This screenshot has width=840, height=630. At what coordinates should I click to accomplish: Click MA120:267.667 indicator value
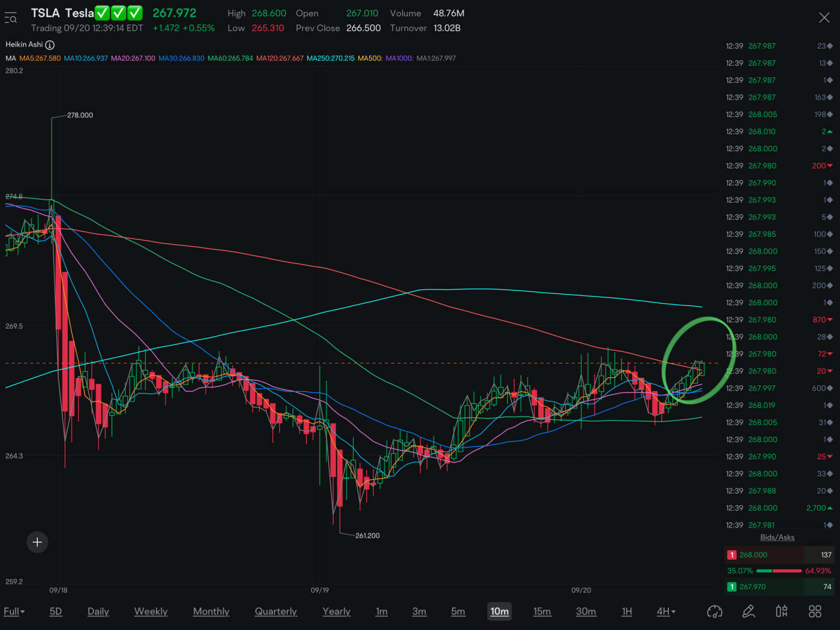pyautogui.click(x=280, y=58)
